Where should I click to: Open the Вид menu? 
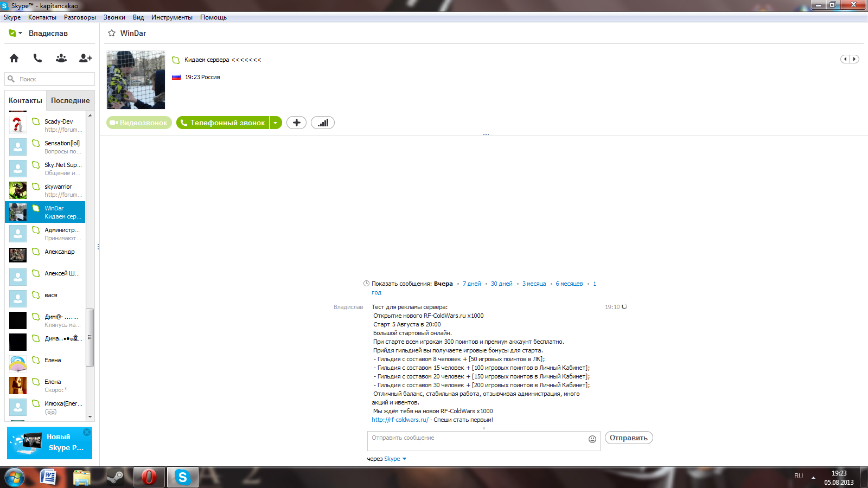(138, 17)
